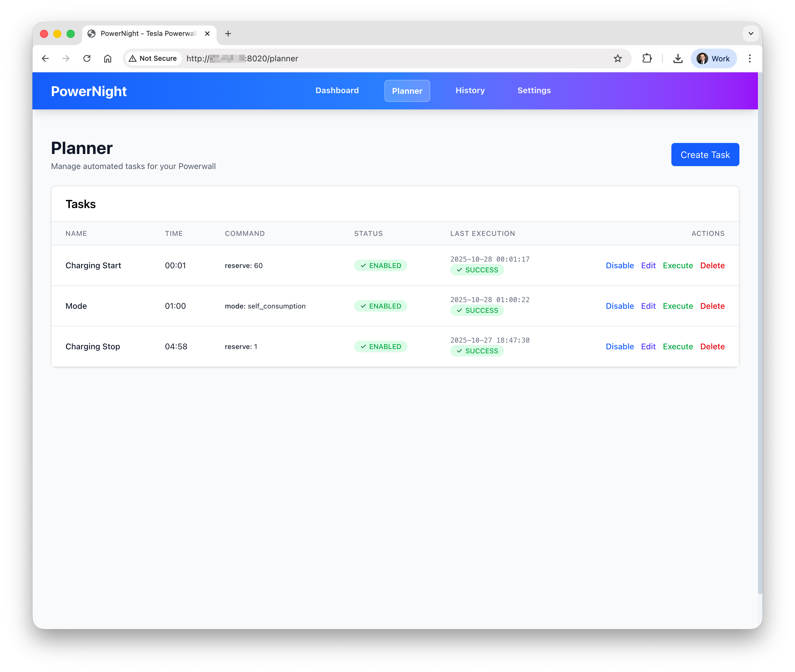Click the browser reload icon

click(x=87, y=58)
